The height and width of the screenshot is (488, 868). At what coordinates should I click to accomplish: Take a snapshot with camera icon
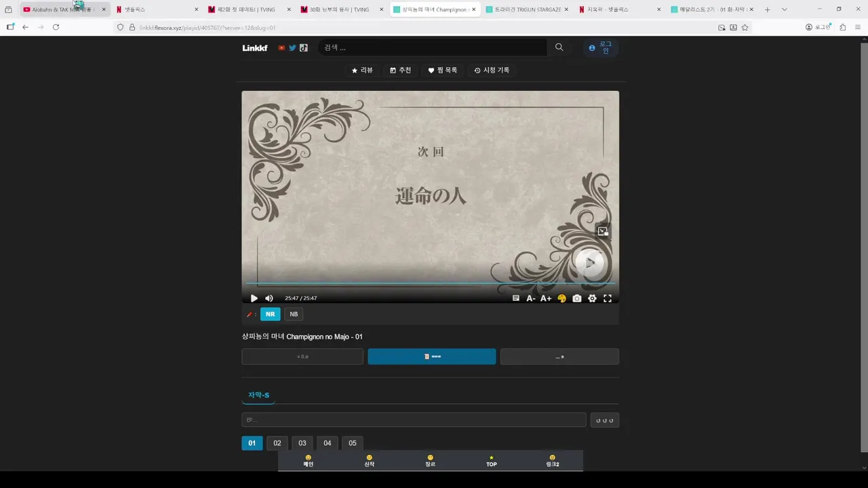[x=577, y=298]
